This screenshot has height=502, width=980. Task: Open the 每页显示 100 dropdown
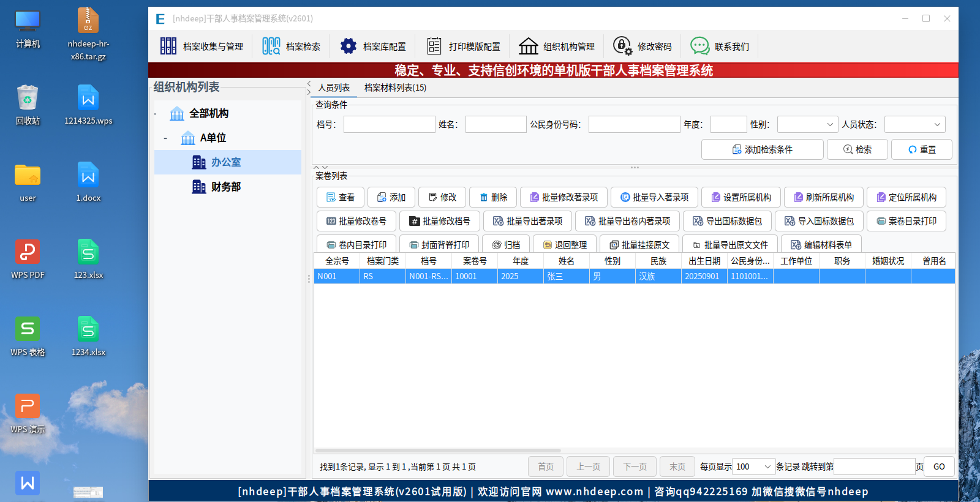pyautogui.click(x=754, y=466)
